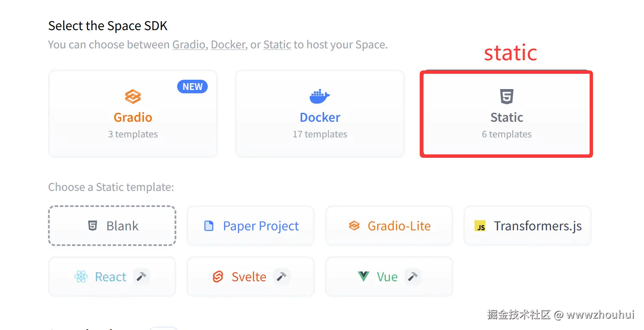This screenshot has height=330, width=644.
Task: Open the Gradio link in the description
Action: tap(189, 45)
